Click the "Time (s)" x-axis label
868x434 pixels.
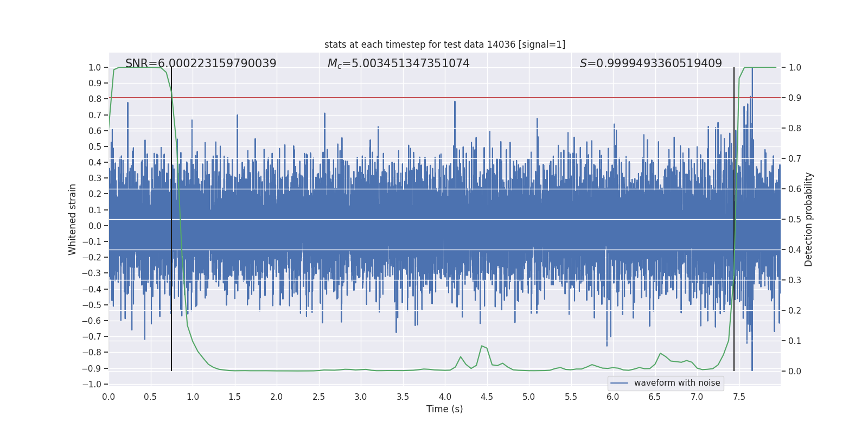444,409
